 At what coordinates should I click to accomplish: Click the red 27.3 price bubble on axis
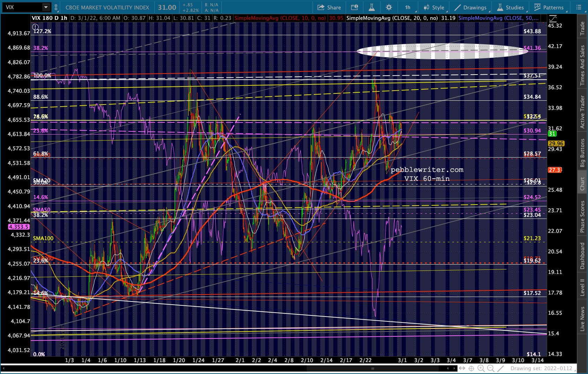pyautogui.click(x=554, y=170)
